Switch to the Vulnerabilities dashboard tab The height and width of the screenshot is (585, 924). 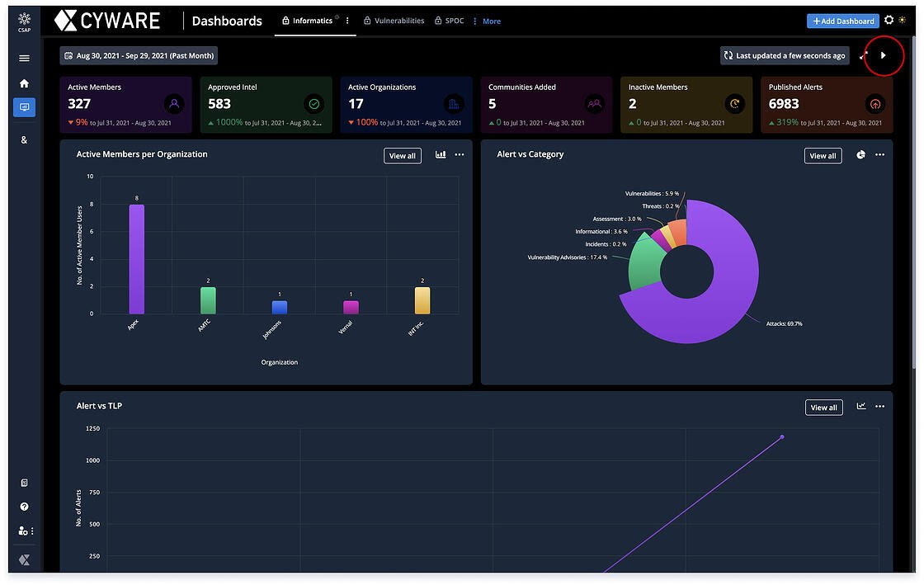pyautogui.click(x=394, y=21)
